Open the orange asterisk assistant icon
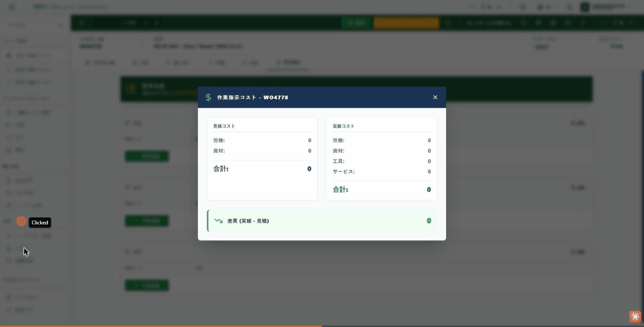 [x=635, y=317]
